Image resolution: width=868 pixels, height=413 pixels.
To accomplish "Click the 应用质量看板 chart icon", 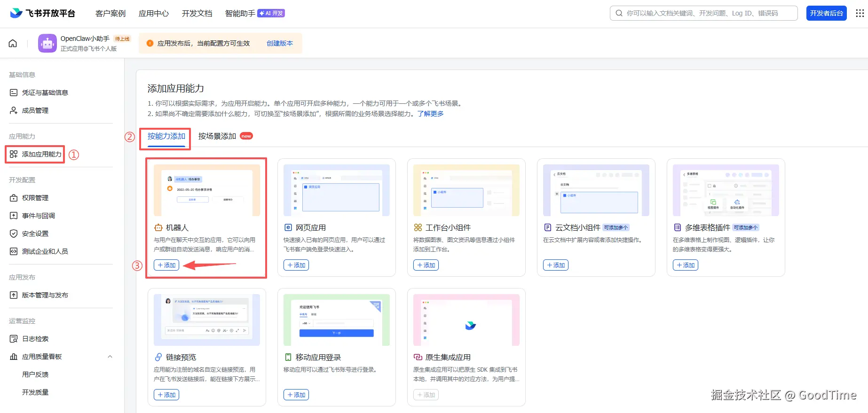I will [14, 357].
